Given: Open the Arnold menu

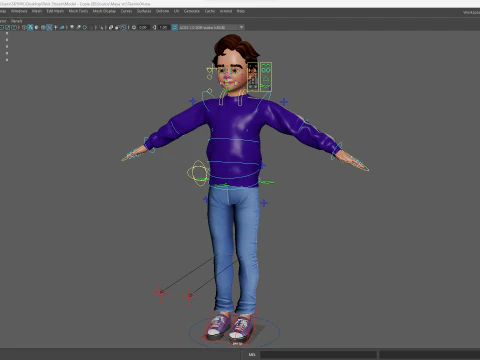Looking at the screenshot, I should pyautogui.click(x=226, y=11).
